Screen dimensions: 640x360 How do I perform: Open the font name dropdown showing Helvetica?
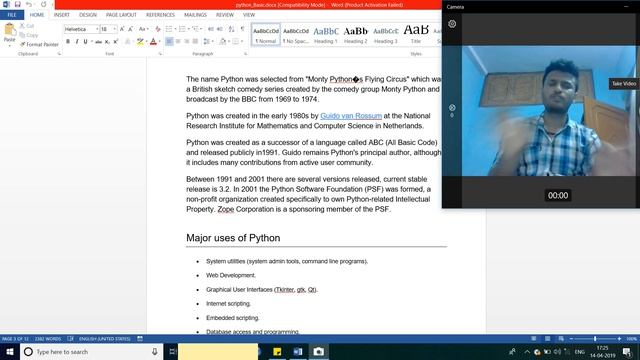[x=97, y=29]
